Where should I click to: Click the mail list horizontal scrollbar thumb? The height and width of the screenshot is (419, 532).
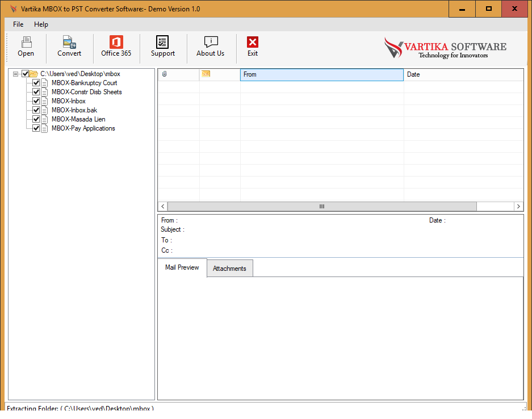coord(322,206)
